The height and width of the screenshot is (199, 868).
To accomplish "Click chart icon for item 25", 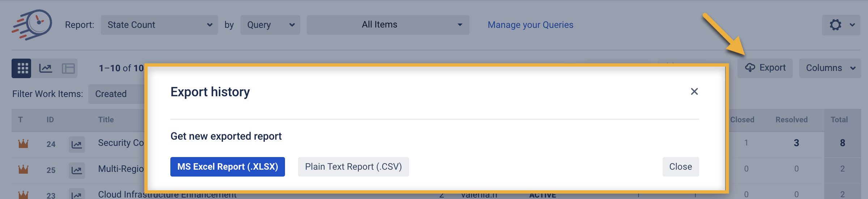I will point(77,170).
